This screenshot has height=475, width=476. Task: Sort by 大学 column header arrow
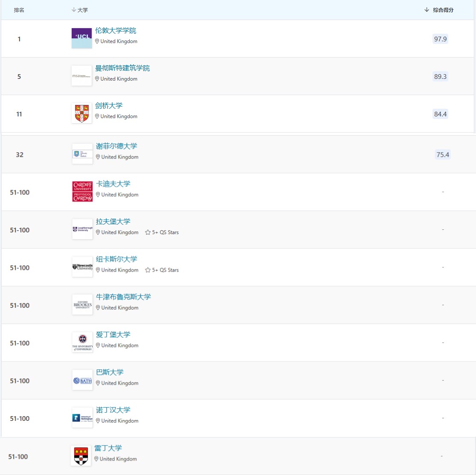(x=74, y=10)
